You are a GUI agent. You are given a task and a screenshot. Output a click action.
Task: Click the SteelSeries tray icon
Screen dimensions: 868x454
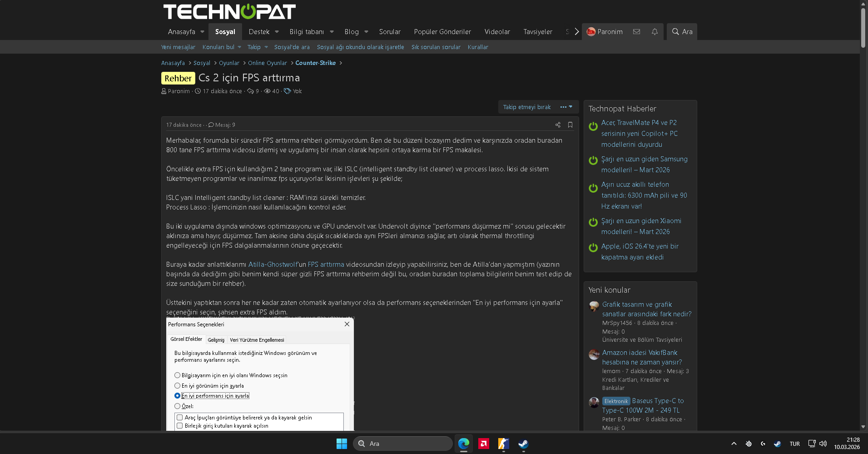point(749,444)
